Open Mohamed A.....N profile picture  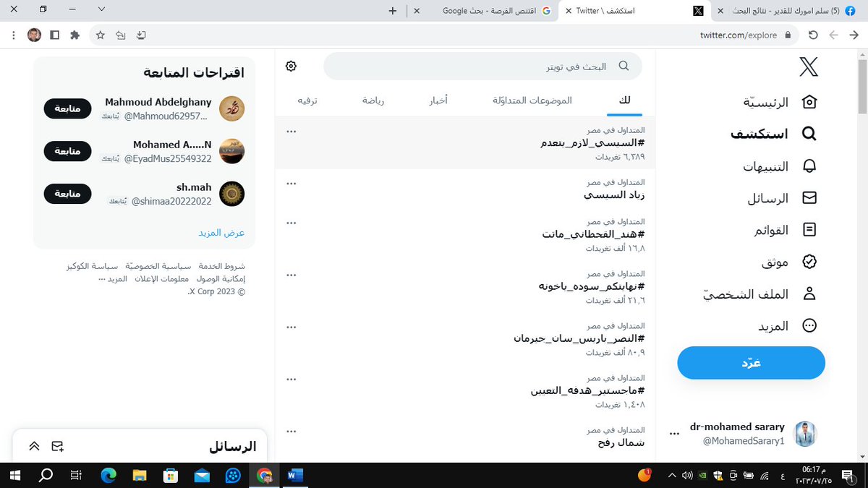[231, 151]
